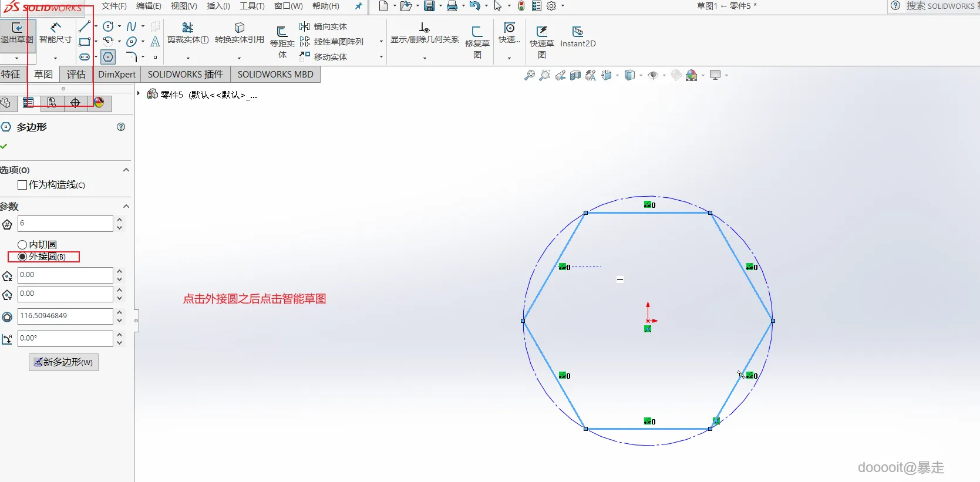Select the 内切圆 (Inscribed circle) radio button
This screenshot has width=980, height=482.
pyautogui.click(x=22, y=244)
